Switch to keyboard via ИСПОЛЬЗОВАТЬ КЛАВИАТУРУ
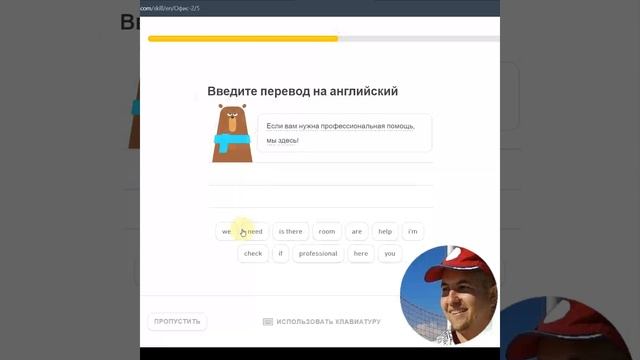Image resolution: width=640 pixels, height=360 pixels. (322, 322)
